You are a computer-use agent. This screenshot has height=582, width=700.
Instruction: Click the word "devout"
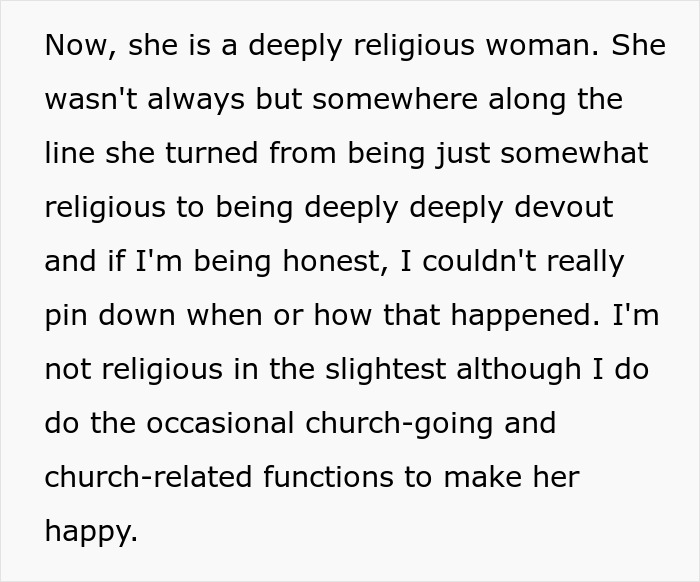pyautogui.click(x=564, y=207)
